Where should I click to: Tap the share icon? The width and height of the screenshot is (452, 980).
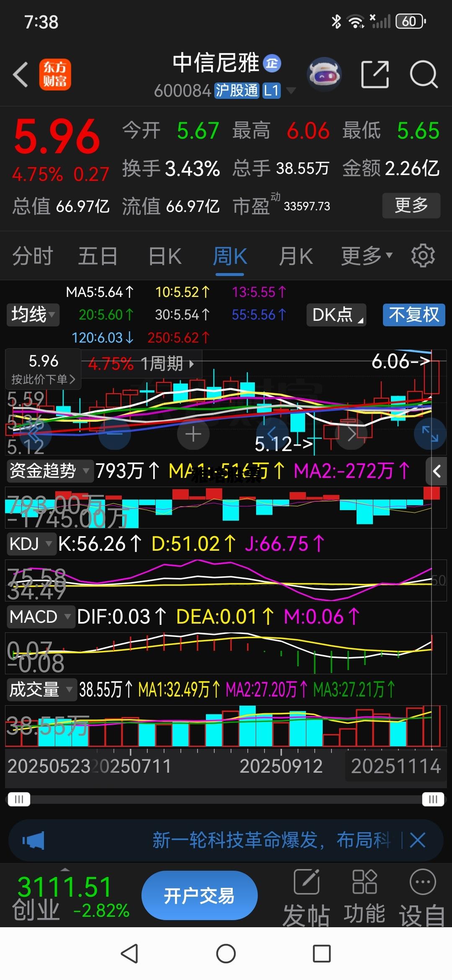[375, 75]
